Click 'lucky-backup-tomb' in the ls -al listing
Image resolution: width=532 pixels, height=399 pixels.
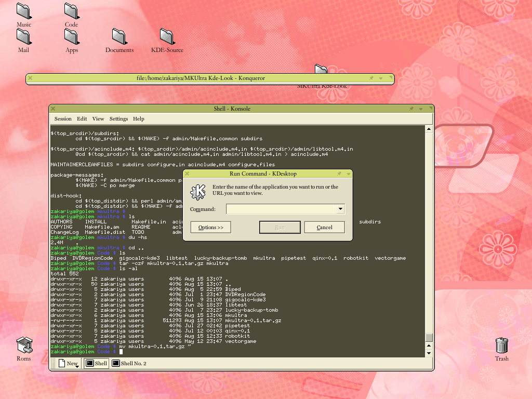[251, 310]
